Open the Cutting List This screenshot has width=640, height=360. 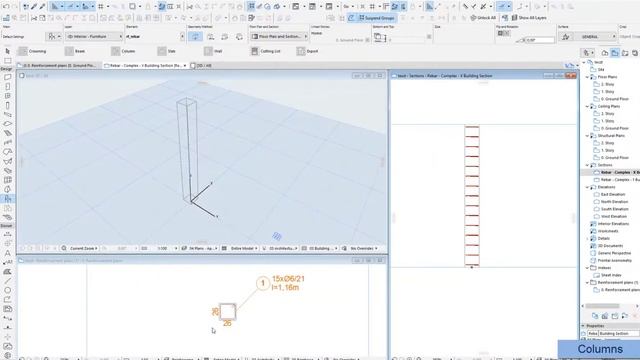pos(265,51)
